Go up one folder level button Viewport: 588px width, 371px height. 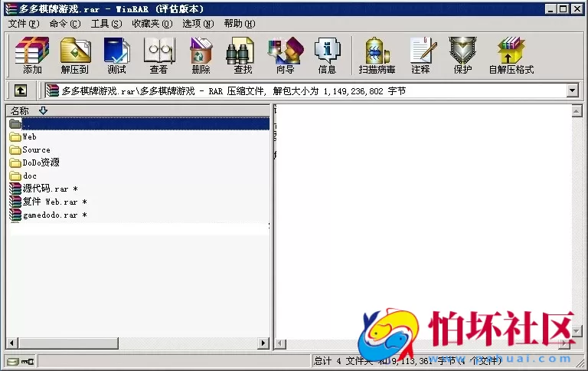coord(21,90)
